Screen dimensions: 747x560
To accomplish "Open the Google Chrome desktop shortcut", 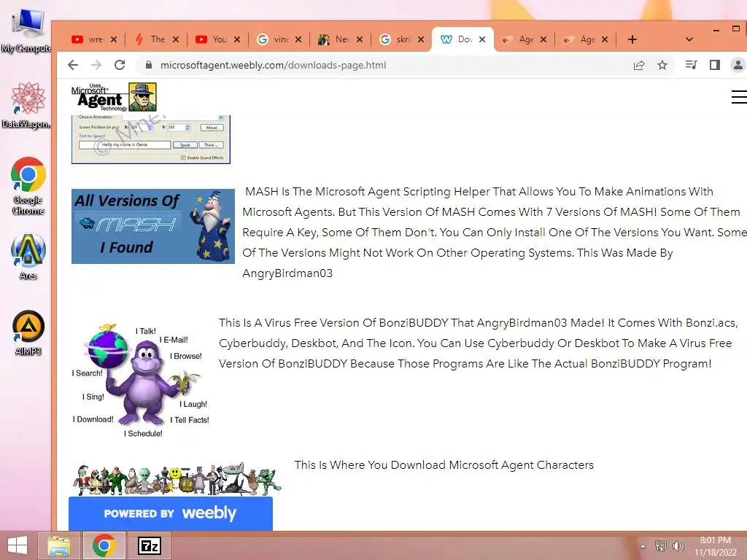I will click(28, 186).
